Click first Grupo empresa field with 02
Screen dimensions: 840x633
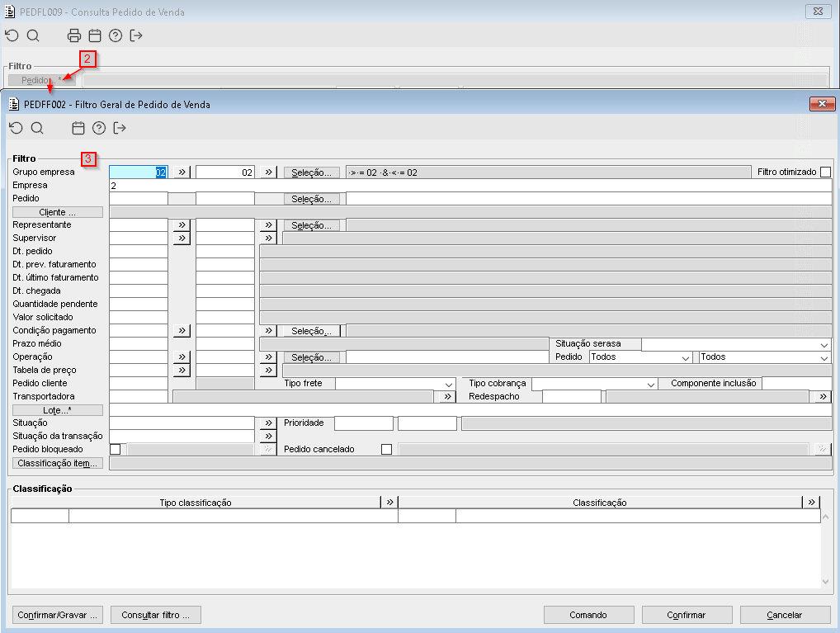139,172
